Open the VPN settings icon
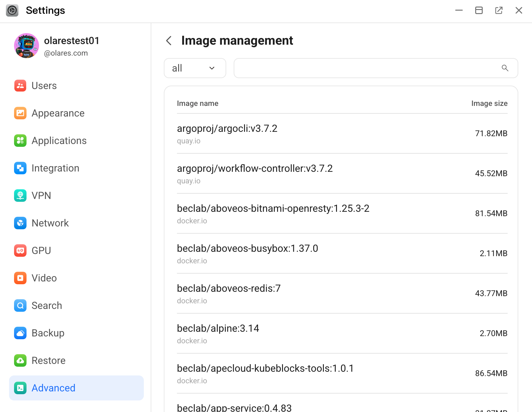 point(20,196)
